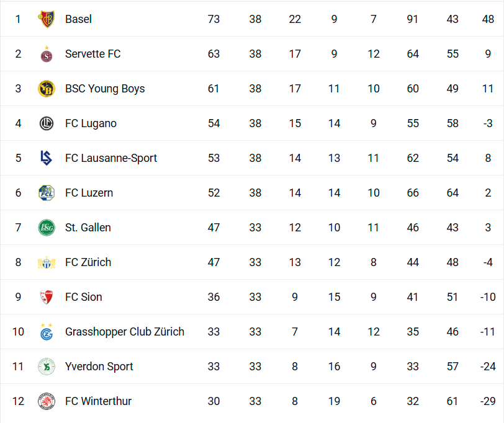
Task: Open the FC Lugano team page
Action: click(91, 123)
